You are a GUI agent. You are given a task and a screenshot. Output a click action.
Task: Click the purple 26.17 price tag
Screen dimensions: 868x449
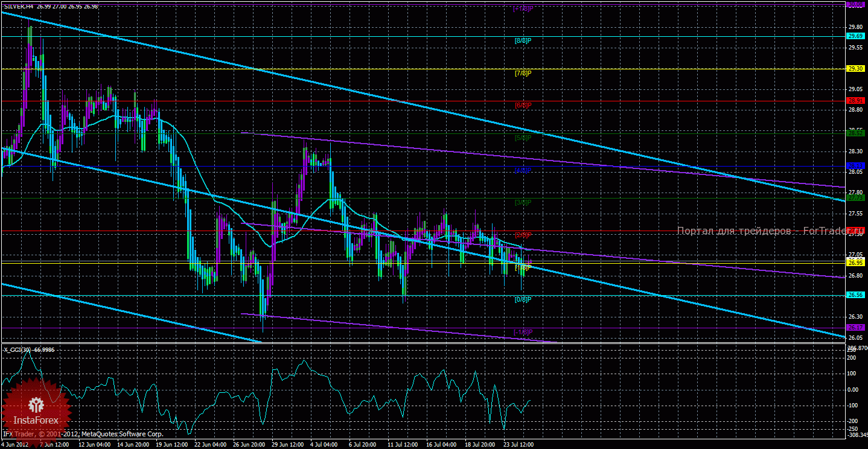856,327
